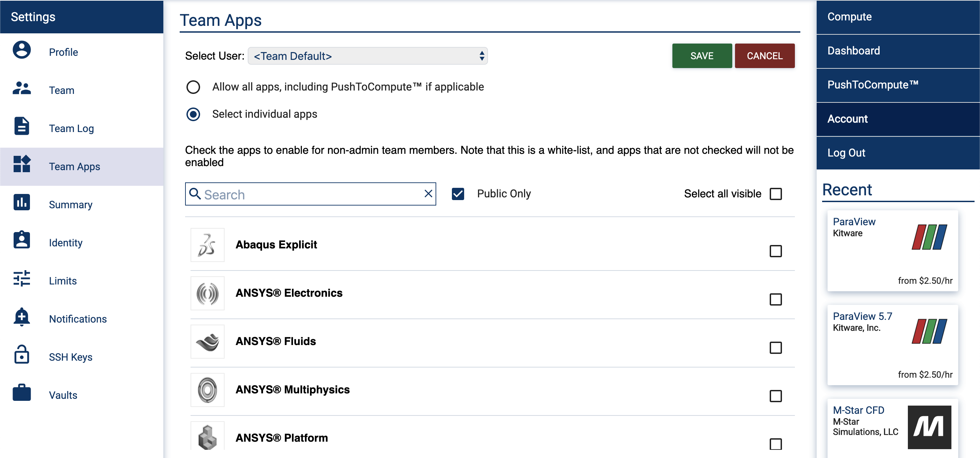Viewport: 980px width, 458px height.
Task: Click the Limits sliders icon
Action: [22, 278]
